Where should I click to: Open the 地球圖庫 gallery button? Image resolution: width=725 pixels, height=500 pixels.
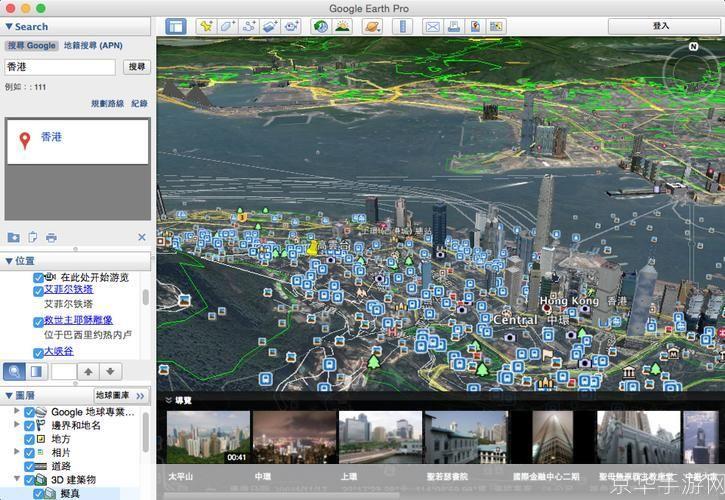point(121,395)
